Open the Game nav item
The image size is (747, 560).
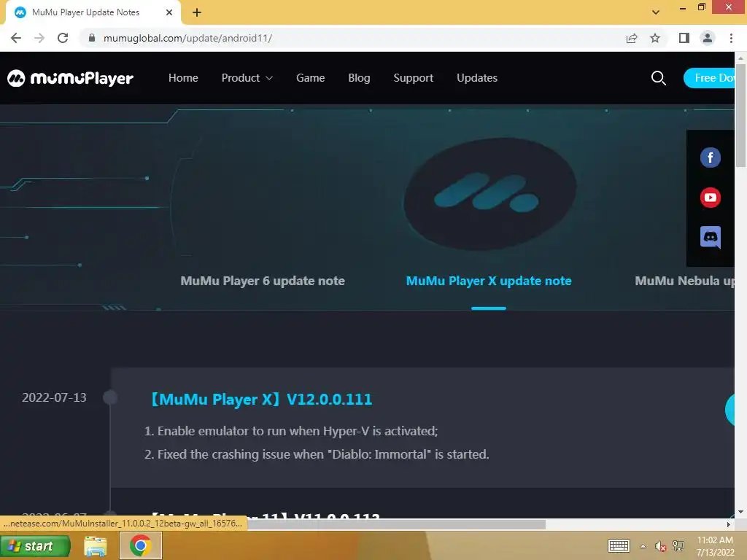[310, 78]
